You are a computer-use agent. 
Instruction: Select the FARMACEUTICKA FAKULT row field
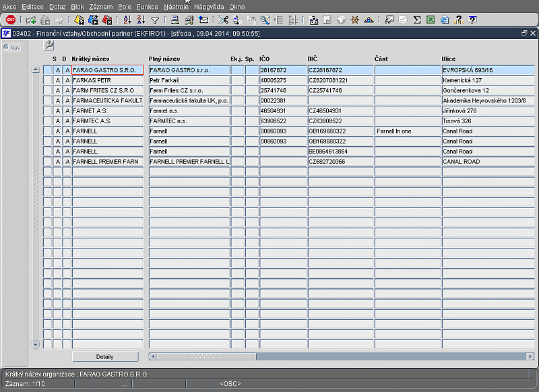pos(108,100)
